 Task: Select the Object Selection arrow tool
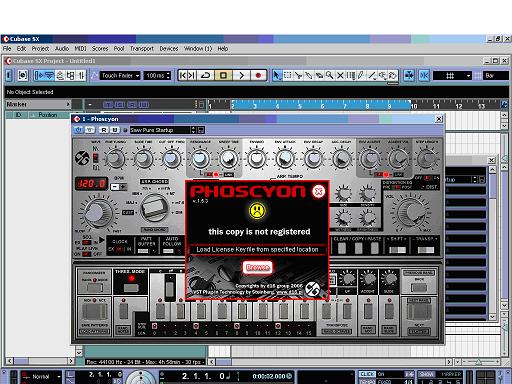[x=276, y=76]
